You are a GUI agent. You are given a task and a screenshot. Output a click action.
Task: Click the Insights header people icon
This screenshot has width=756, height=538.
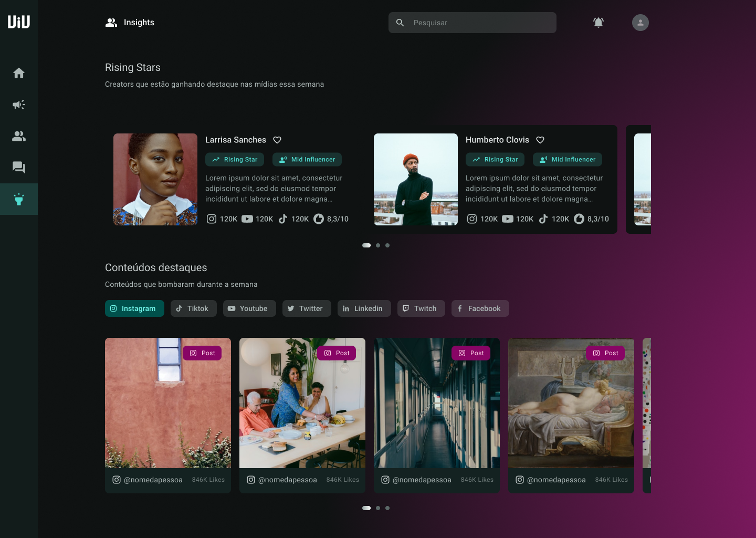pyautogui.click(x=111, y=23)
